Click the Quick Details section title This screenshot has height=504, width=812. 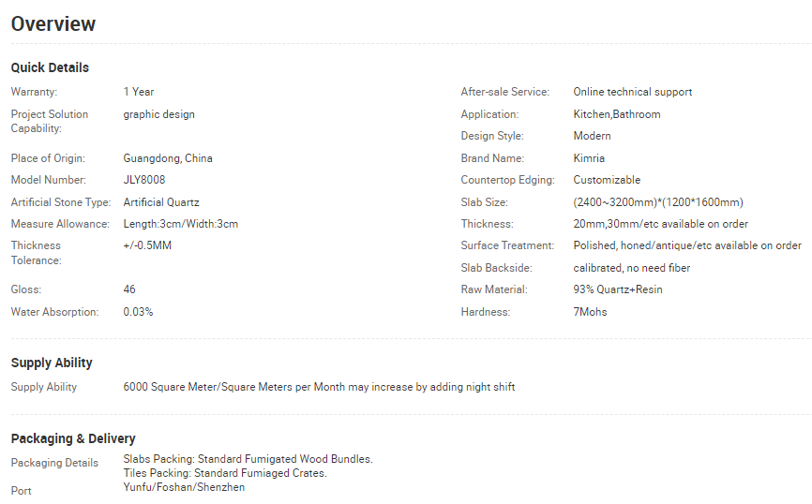50,67
